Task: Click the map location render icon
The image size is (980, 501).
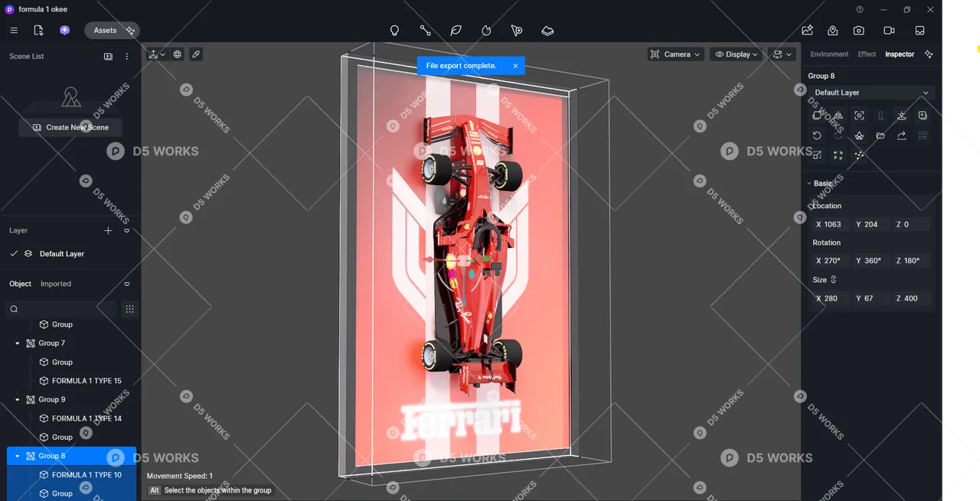Action: pos(832,31)
